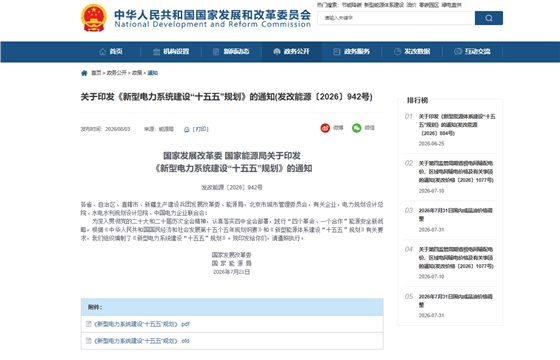Go to 首页 in the breadcrumb

pyautogui.click(x=96, y=73)
